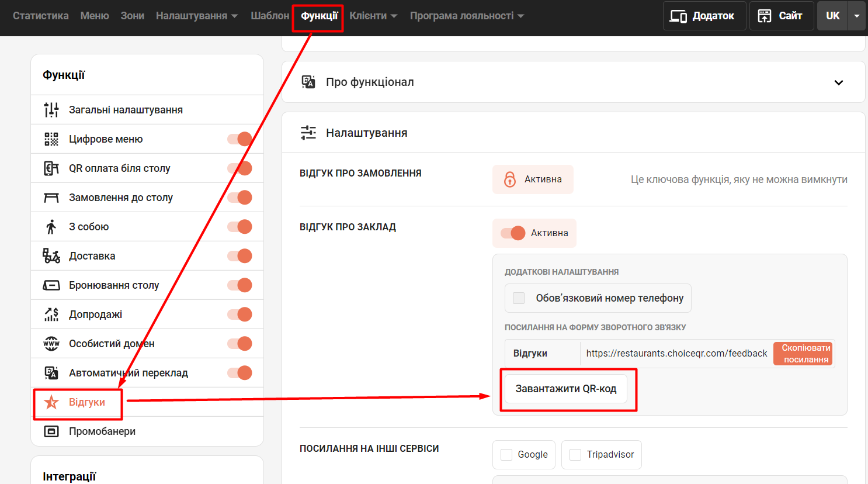Click the star icon next to Відгуки
Screen dimensions: 868x484
pos(51,402)
